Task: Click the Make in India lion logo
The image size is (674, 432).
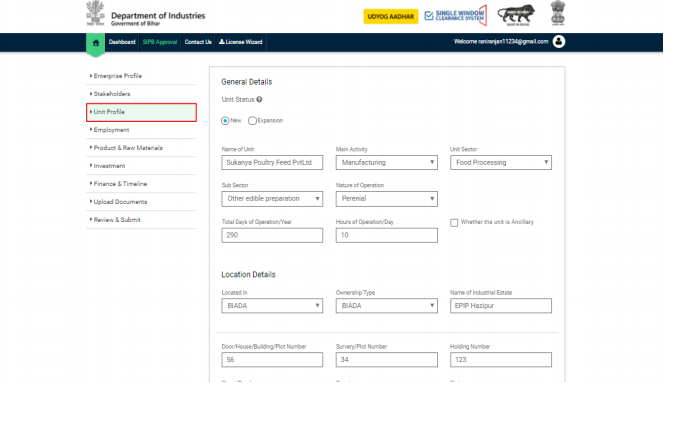Action: pyautogui.click(x=517, y=16)
